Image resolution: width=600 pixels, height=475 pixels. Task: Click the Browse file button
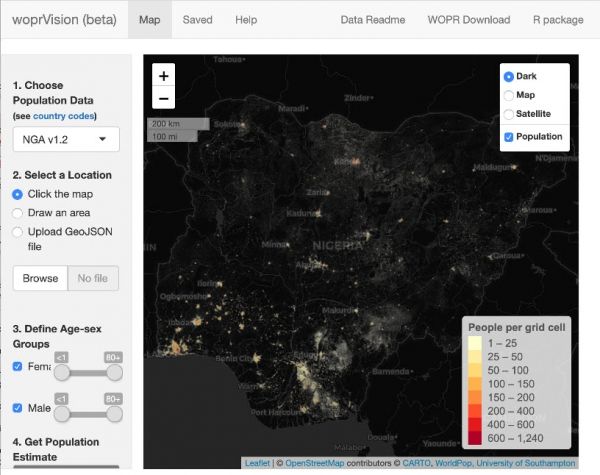40,278
